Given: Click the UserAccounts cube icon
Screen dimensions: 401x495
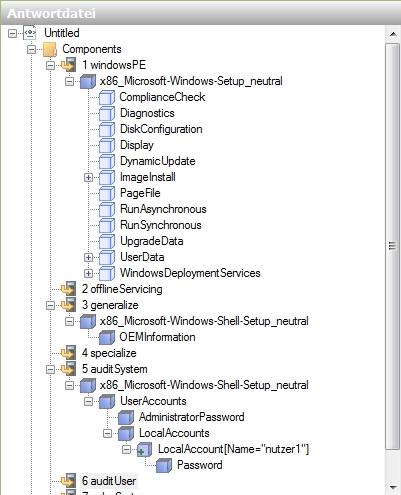Looking at the screenshot, I should pos(107,401).
